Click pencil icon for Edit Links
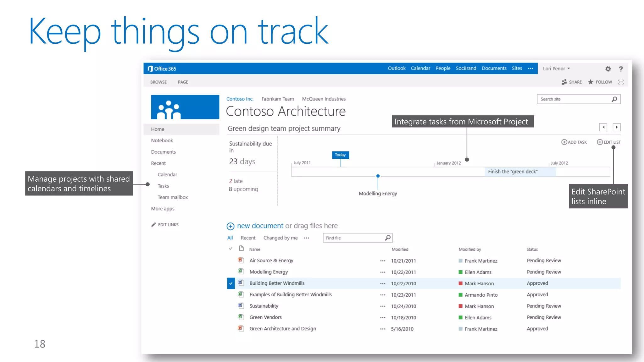 point(153,225)
